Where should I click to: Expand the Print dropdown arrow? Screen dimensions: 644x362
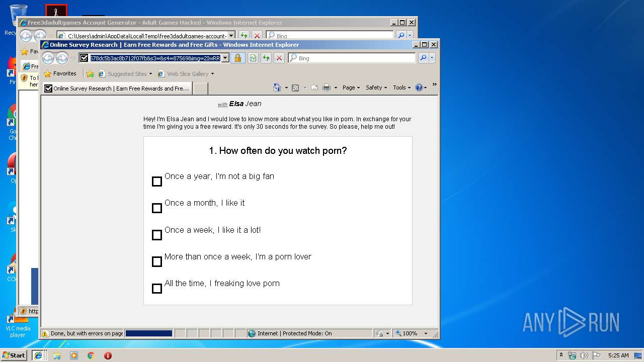click(336, 87)
